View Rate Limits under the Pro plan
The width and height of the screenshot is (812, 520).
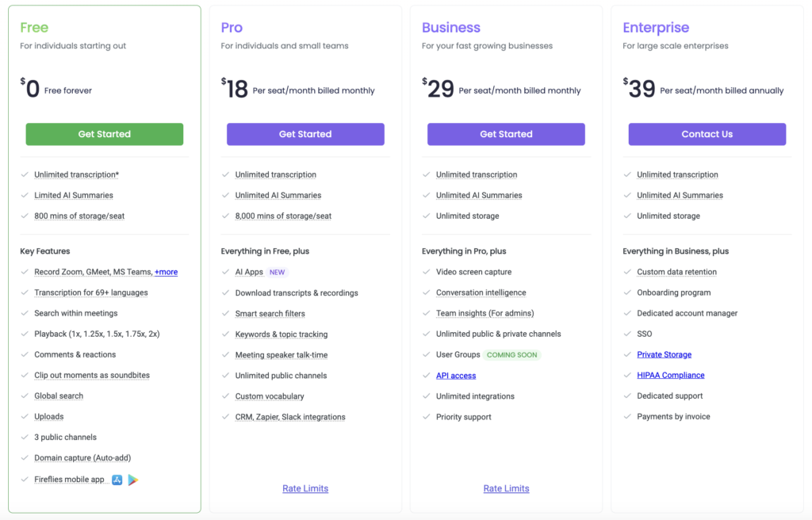tap(305, 488)
